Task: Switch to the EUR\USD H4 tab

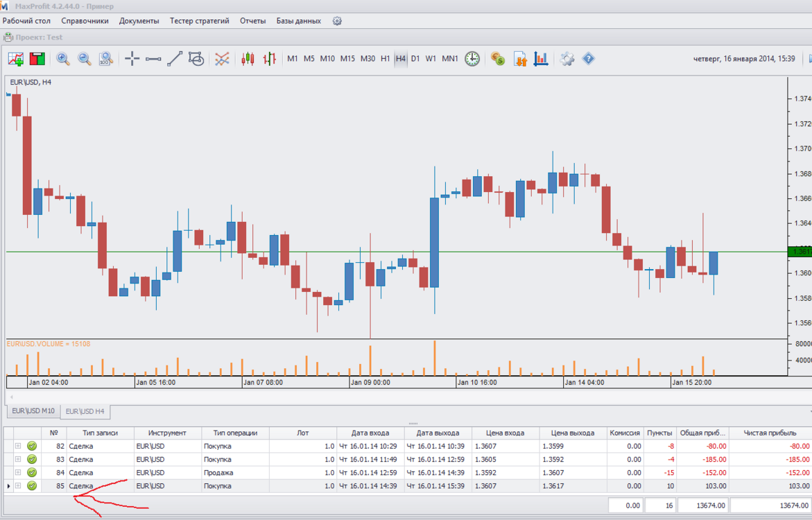Action: [x=85, y=411]
